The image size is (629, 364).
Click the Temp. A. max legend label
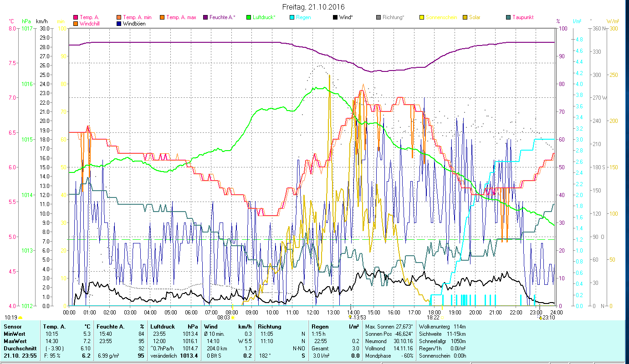[181, 18]
